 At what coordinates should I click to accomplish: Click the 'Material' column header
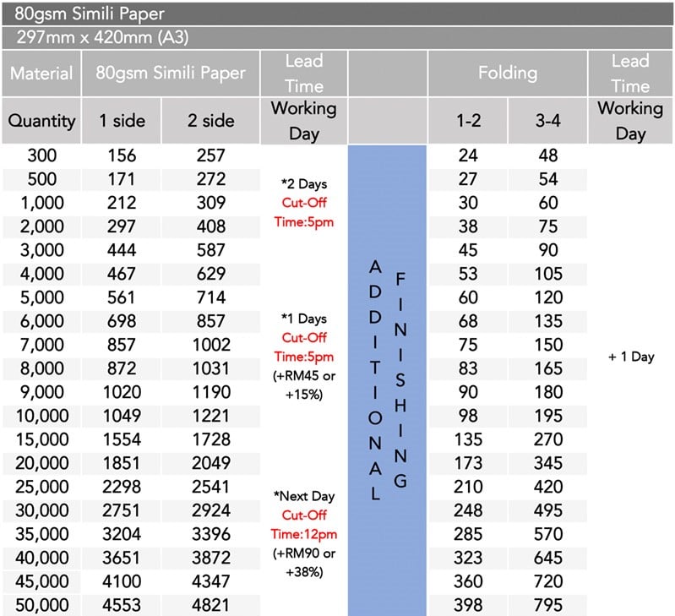point(41,74)
